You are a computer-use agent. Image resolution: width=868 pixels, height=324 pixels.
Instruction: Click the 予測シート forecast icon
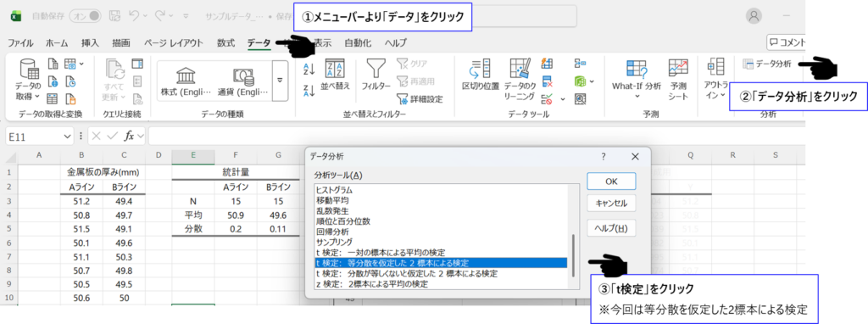point(678,81)
